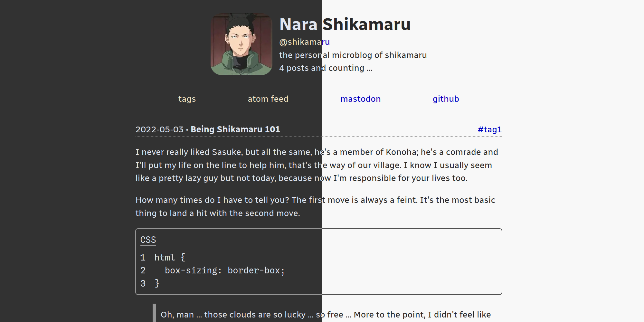
Task: Visit the github profile link
Action: [446, 99]
